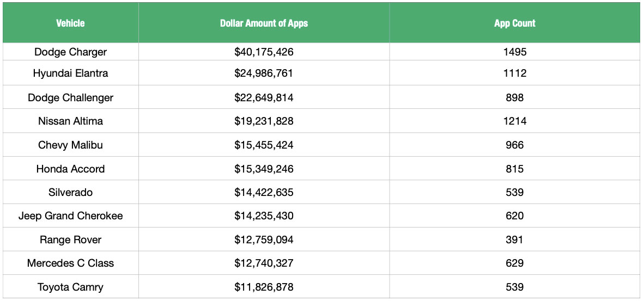This screenshot has height=301, width=644.
Task: Select the Dodge Charger cell
Action: click(x=70, y=52)
